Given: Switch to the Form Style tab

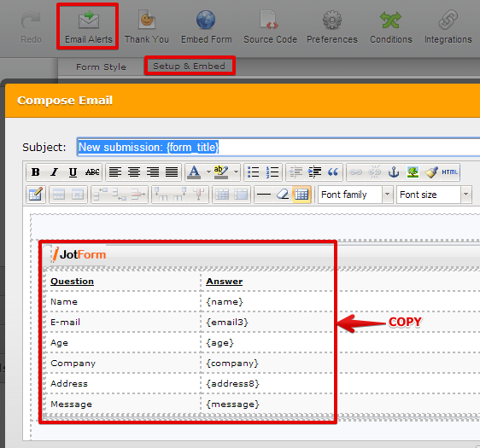Looking at the screenshot, I should 101,67.
